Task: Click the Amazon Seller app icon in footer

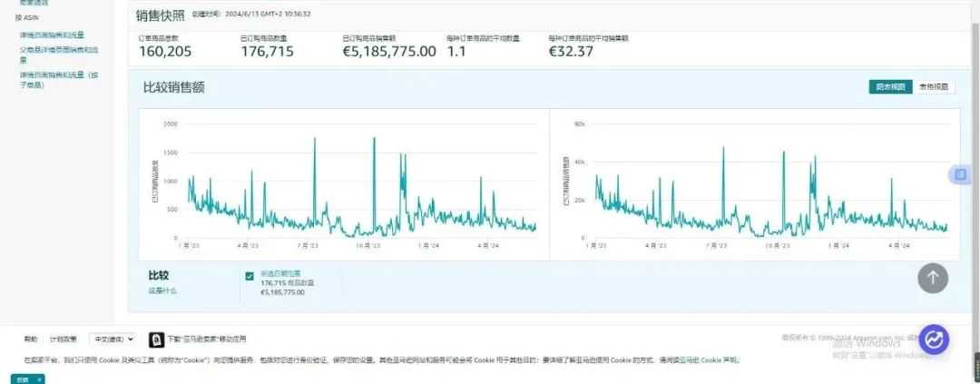Action: point(156,340)
